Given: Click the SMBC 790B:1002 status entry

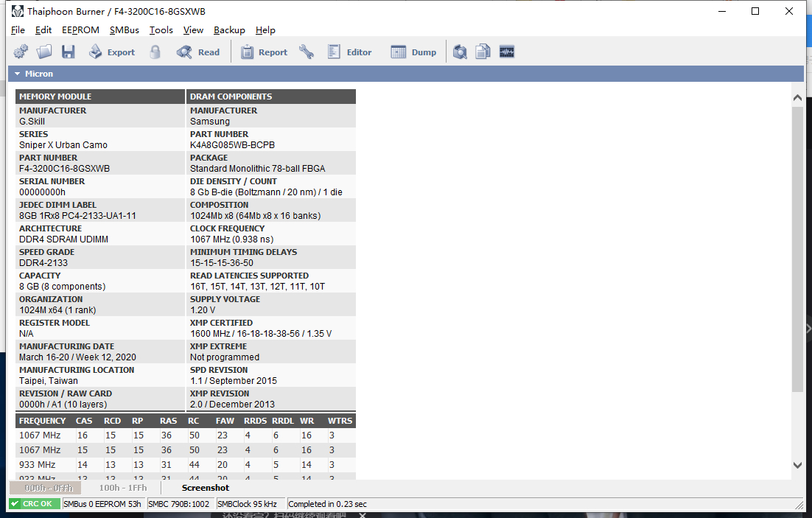Looking at the screenshot, I should pyautogui.click(x=179, y=503).
